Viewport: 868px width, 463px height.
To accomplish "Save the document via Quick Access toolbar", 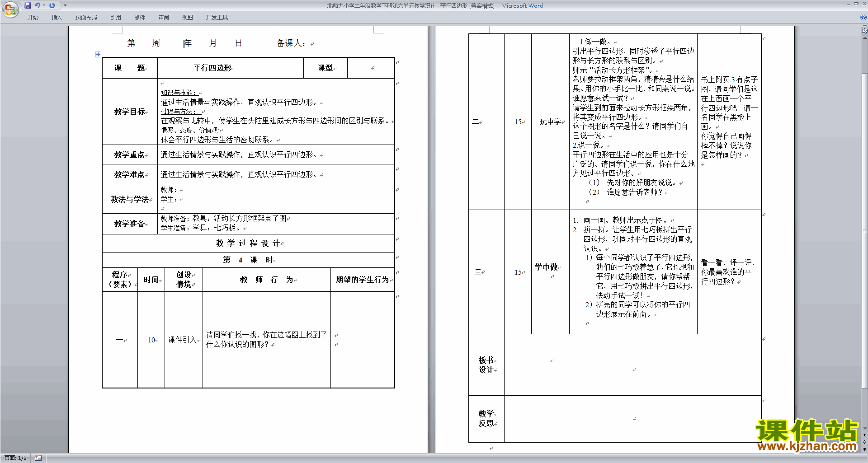I will tap(28, 5).
